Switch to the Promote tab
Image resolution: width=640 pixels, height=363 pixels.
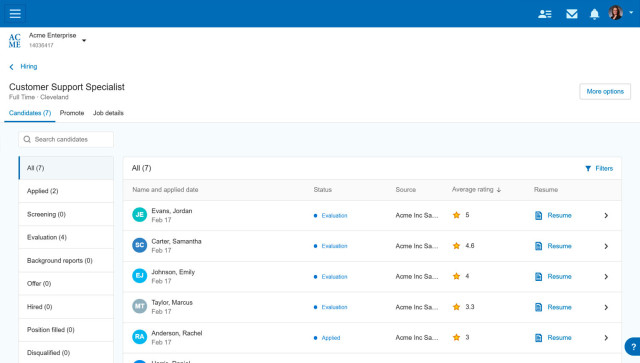click(x=72, y=113)
